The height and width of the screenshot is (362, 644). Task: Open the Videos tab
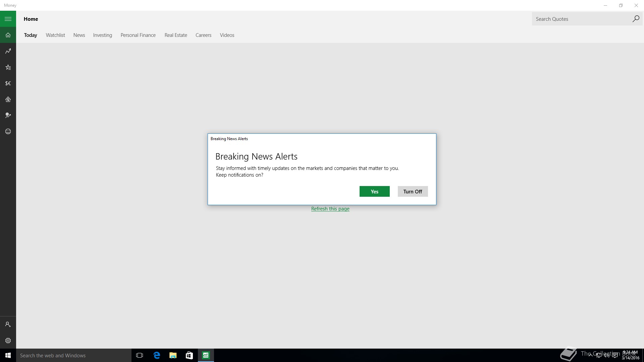click(x=227, y=35)
